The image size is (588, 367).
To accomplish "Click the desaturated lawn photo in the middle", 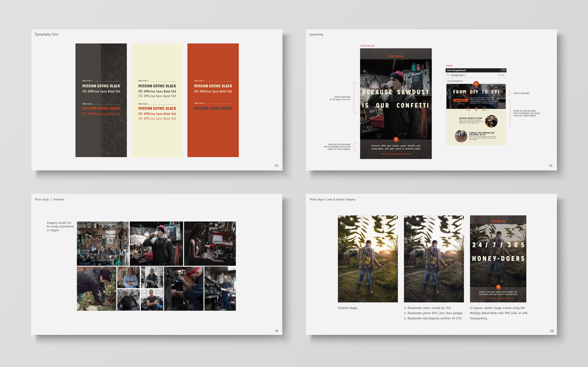I will tap(434, 259).
